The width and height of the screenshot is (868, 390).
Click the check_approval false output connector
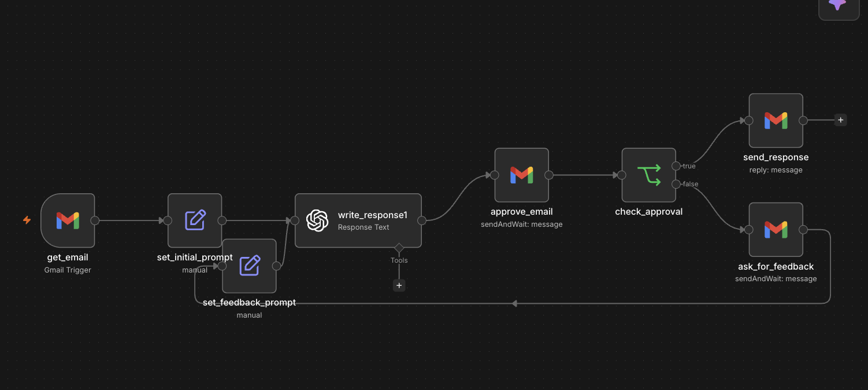pos(676,184)
